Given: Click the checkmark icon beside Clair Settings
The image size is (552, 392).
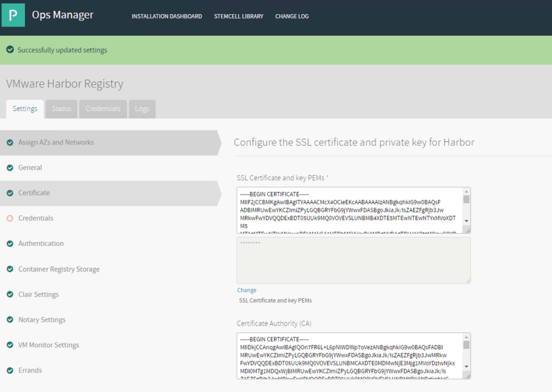Looking at the screenshot, I should click(10, 294).
